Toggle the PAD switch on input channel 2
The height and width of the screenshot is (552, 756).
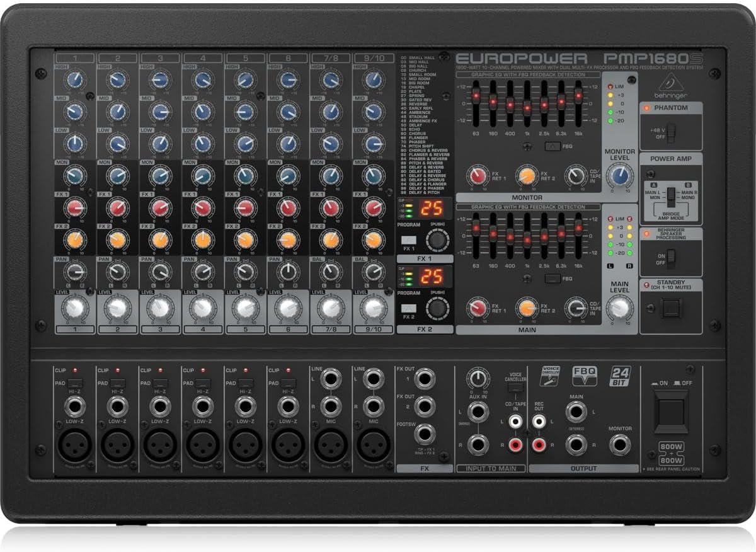pos(117,383)
